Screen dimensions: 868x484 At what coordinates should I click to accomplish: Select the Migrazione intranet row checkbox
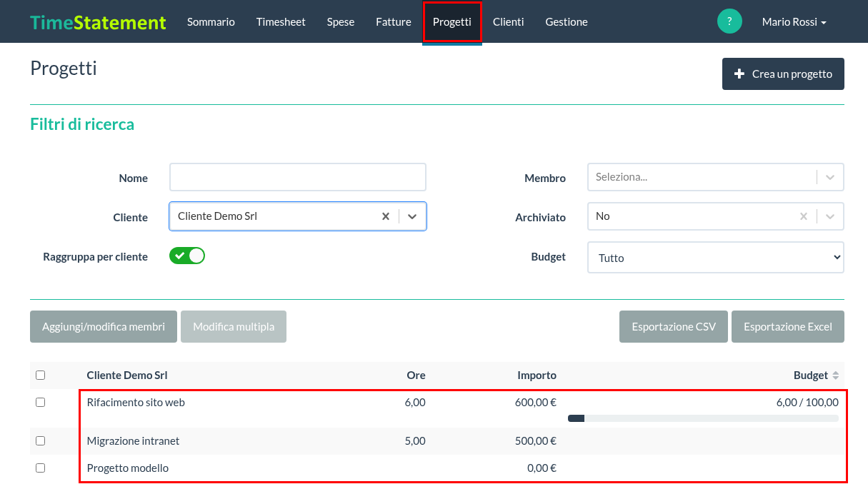tap(40, 441)
